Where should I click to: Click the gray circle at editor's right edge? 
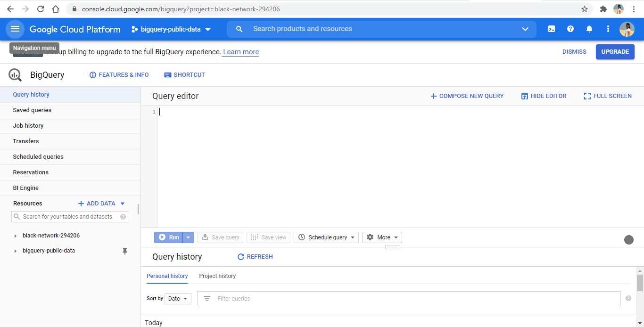(629, 240)
